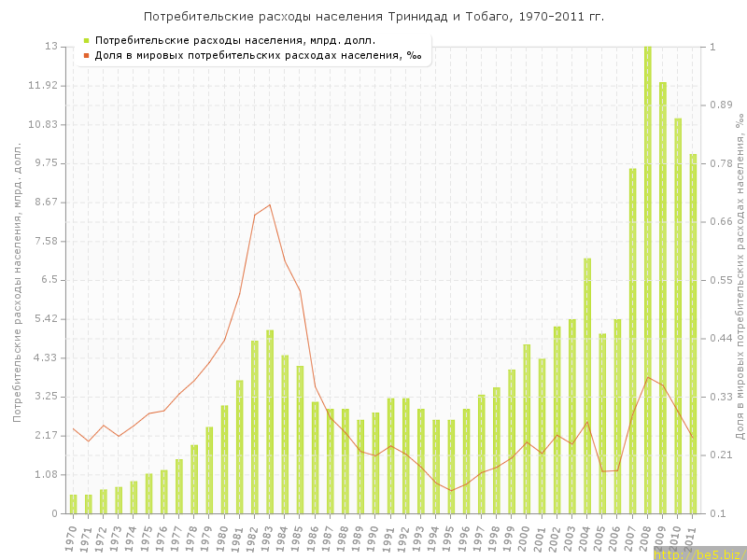Image resolution: width=747 pixels, height=560 pixels.
Task: Click the orange legend marker for world share
Action: tap(86, 55)
